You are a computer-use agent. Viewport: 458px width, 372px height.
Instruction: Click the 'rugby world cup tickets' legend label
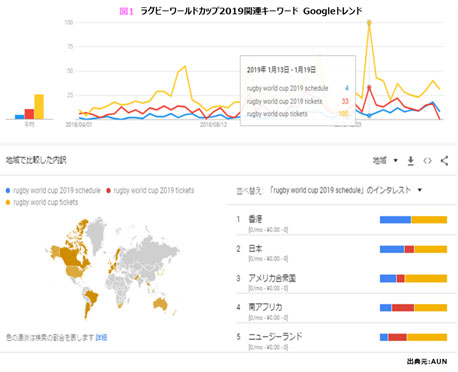(x=46, y=202)
